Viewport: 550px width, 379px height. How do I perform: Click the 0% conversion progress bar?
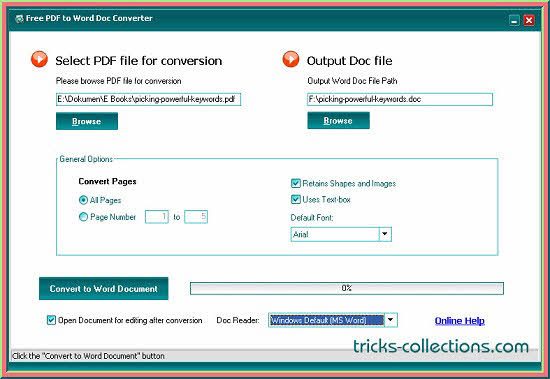(347, 288)
